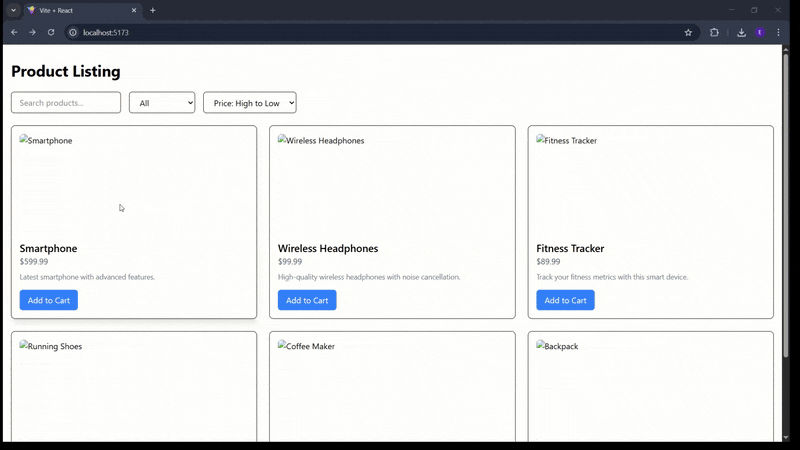Click the Product Listing heading
This screenshot has height=450, width=800.
tap(66, 71)
